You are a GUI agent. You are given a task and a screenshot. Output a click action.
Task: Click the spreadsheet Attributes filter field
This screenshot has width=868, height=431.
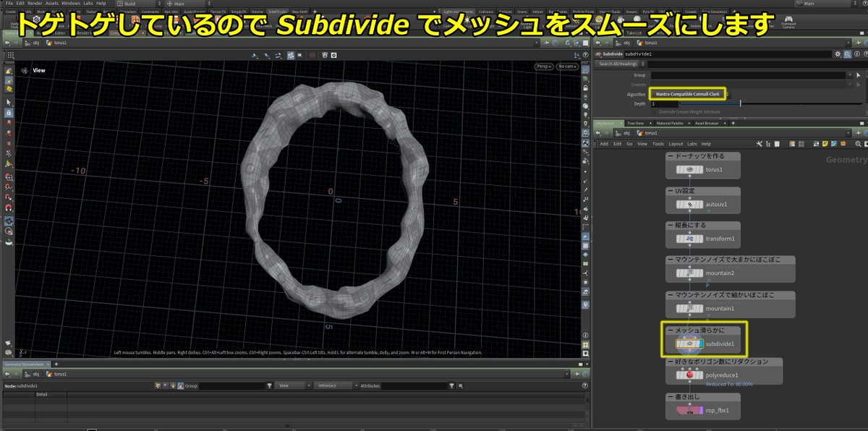pyautogui.click(x=414, y=385)
